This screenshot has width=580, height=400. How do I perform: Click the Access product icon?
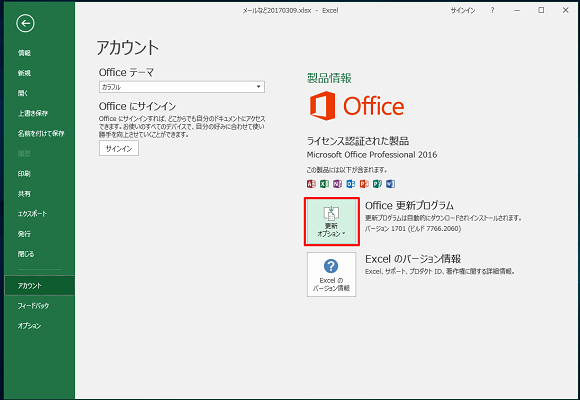tap(311, 184)
